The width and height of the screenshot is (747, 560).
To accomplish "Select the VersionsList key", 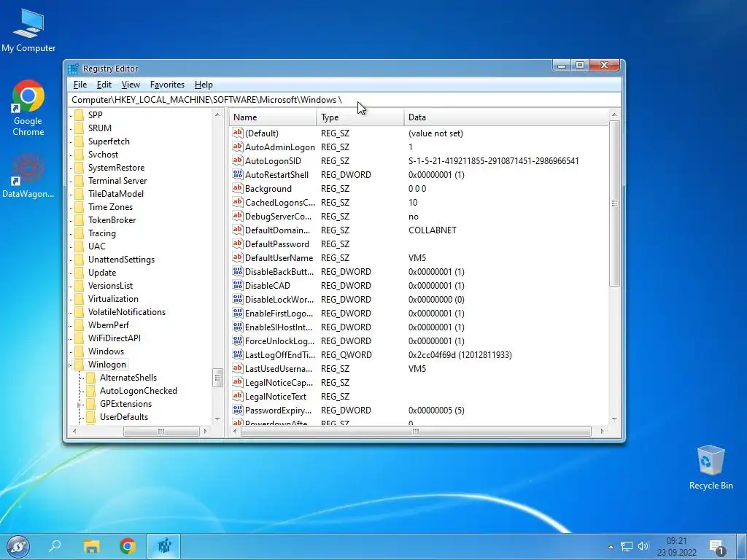I will tap(111, 286).
